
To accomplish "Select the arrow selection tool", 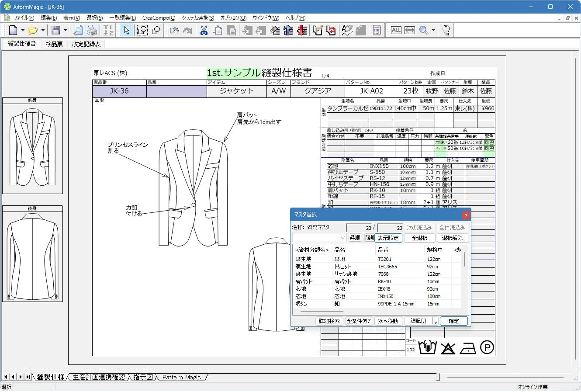I will [126, 30].
